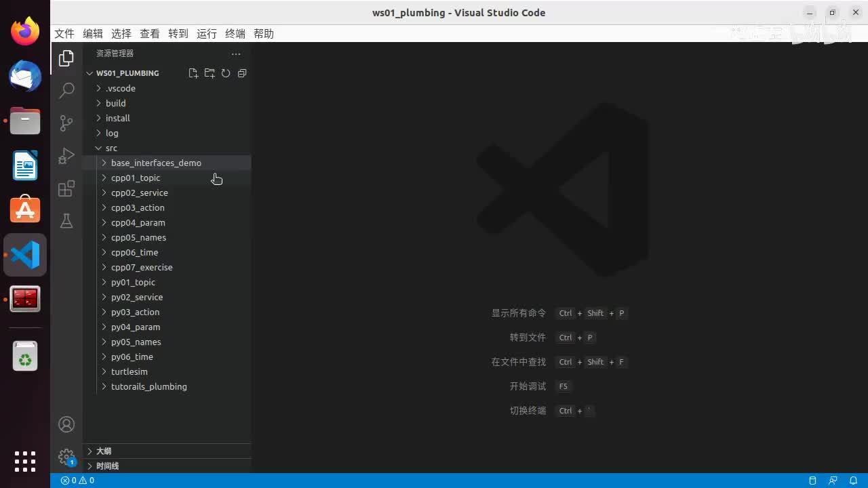Viewport: 868px width, 488px height.
Task: Launch Firefox from the dock
Action: 25,31
